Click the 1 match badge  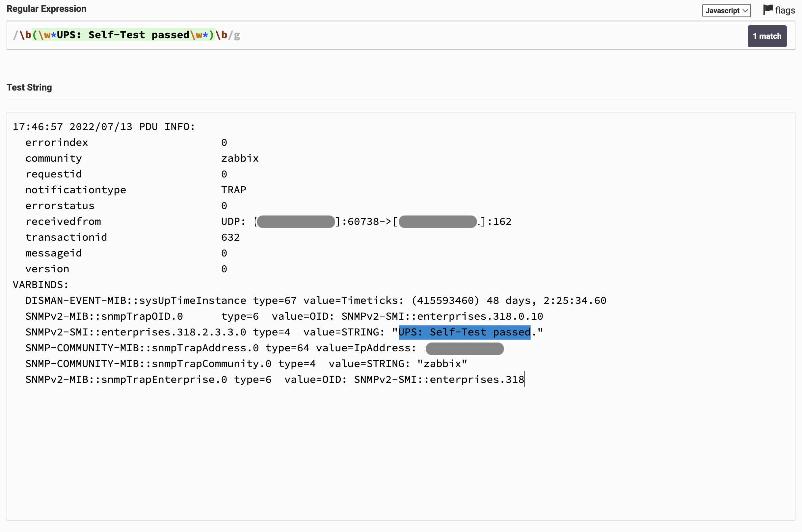tap(766, 36)
